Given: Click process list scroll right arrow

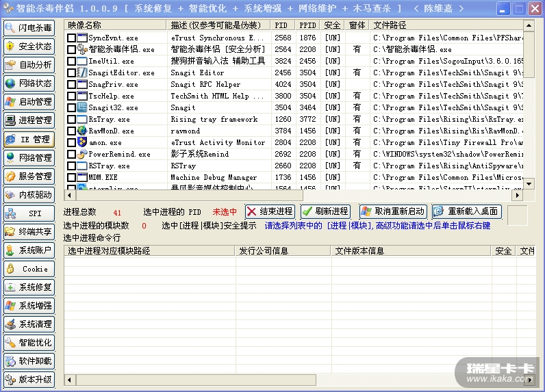Looking at the screenshot, I should tap(517, 195).
